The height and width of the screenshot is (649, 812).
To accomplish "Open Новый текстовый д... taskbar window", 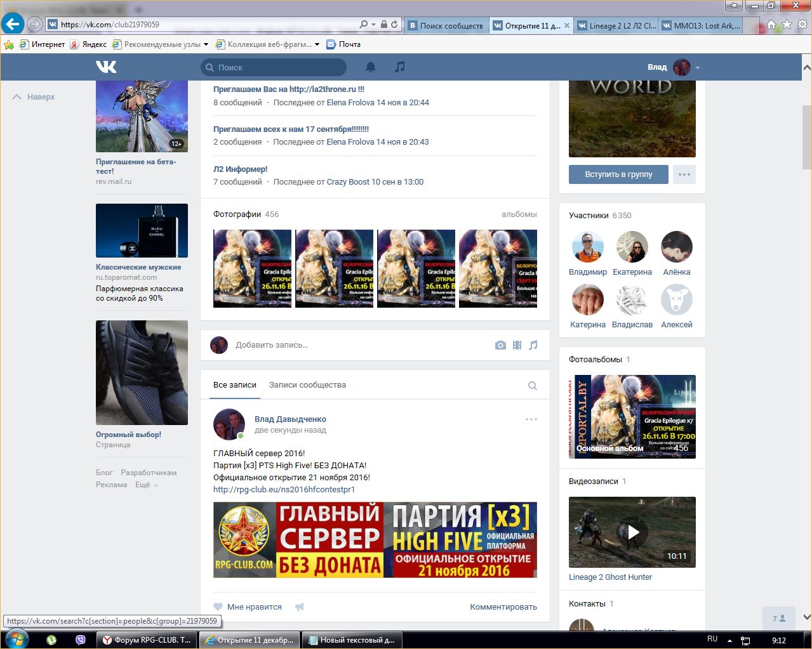I will click(x=352, y=640).
